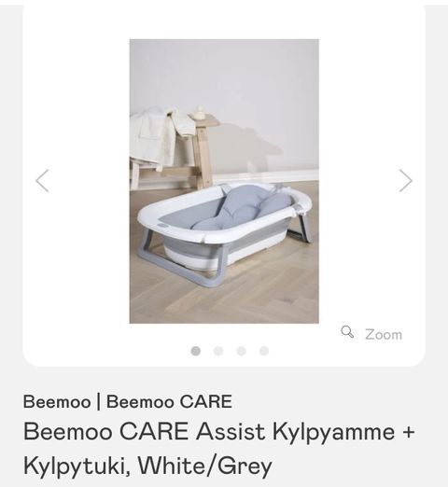
Task: Click the white towel in the product photo
Action: (156, 137)
